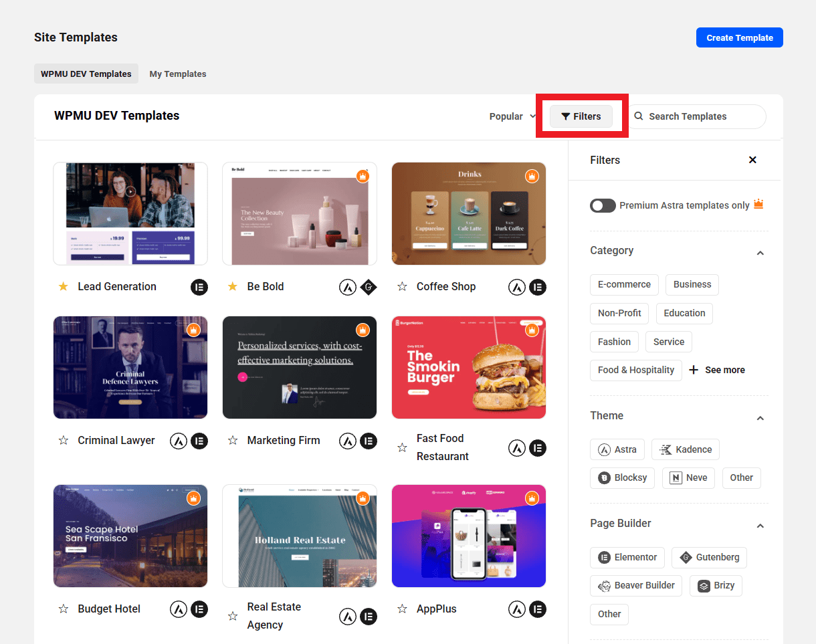Filter by Food & Hospitality category
Image resolution: width=816 pixels, height=644 pixels.
636,370
